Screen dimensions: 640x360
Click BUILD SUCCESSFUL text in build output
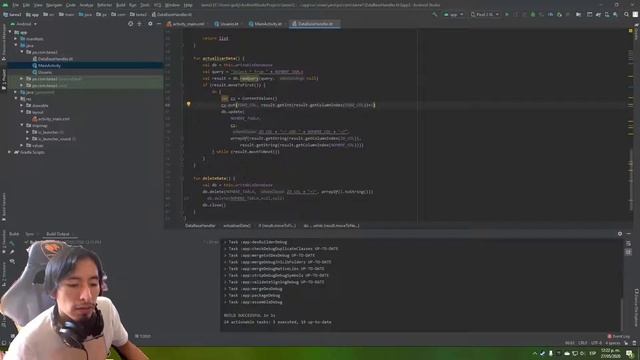pyautogui.click(x=249, y=315)
